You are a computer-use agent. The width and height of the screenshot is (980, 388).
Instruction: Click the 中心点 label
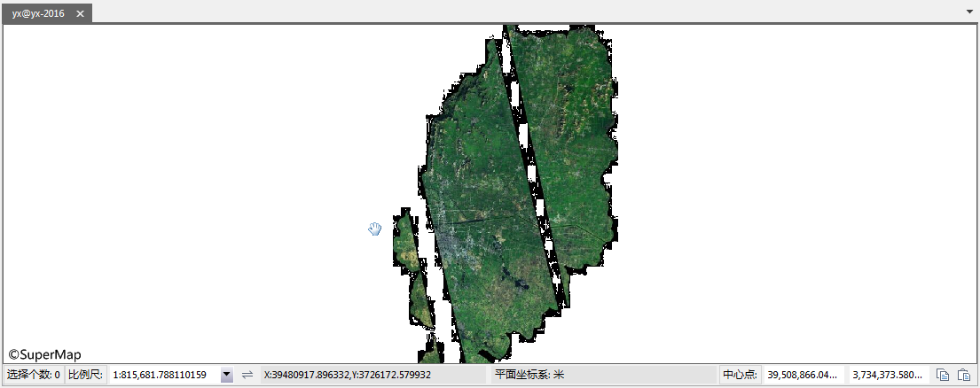point(740,375)
